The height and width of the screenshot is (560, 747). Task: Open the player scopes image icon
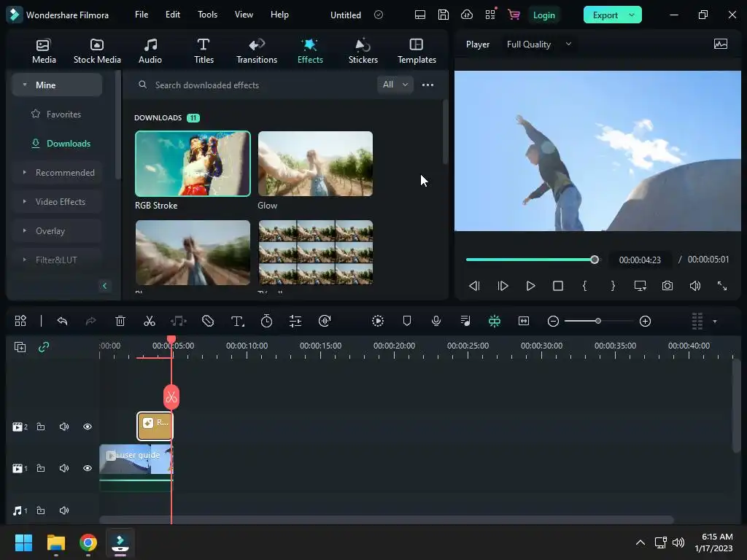pos(721,44)
